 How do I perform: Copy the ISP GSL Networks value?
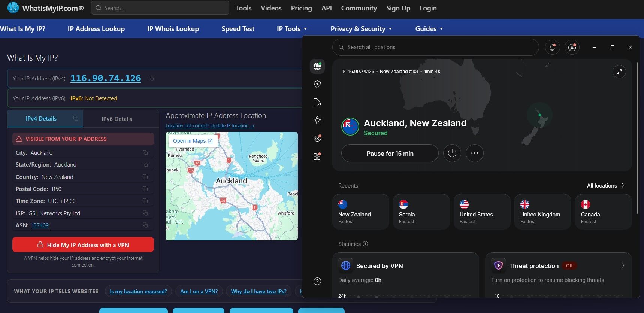point(145,213)
